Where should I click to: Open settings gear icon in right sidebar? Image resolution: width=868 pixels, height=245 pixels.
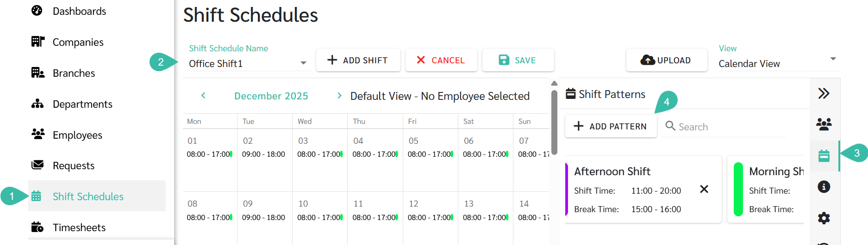(824, 218)
